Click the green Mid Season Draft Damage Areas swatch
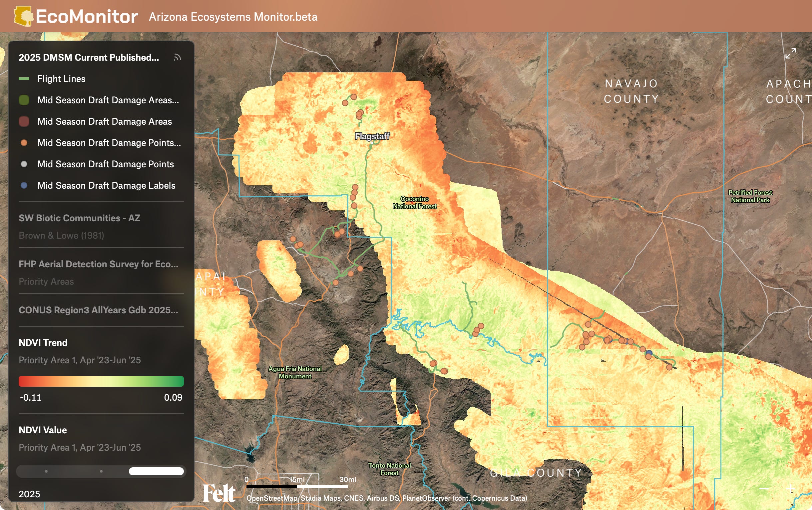This screenshot has width=812, height=510. coord(24,100)
